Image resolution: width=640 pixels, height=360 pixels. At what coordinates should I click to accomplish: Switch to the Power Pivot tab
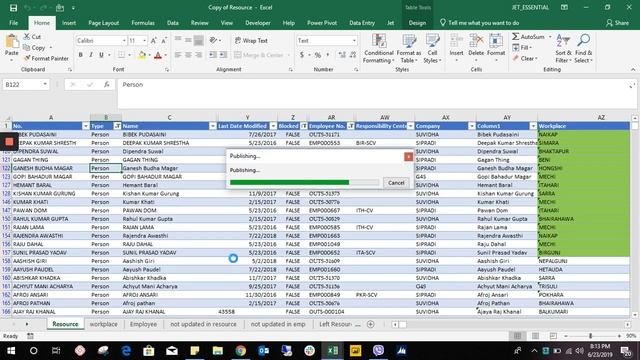click(x=322, y=23)
